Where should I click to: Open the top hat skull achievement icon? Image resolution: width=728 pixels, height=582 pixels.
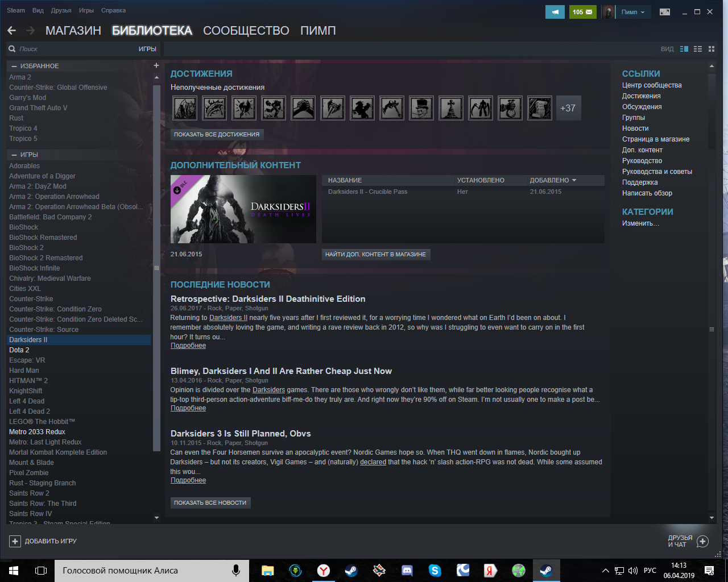(x=421, y=107)
